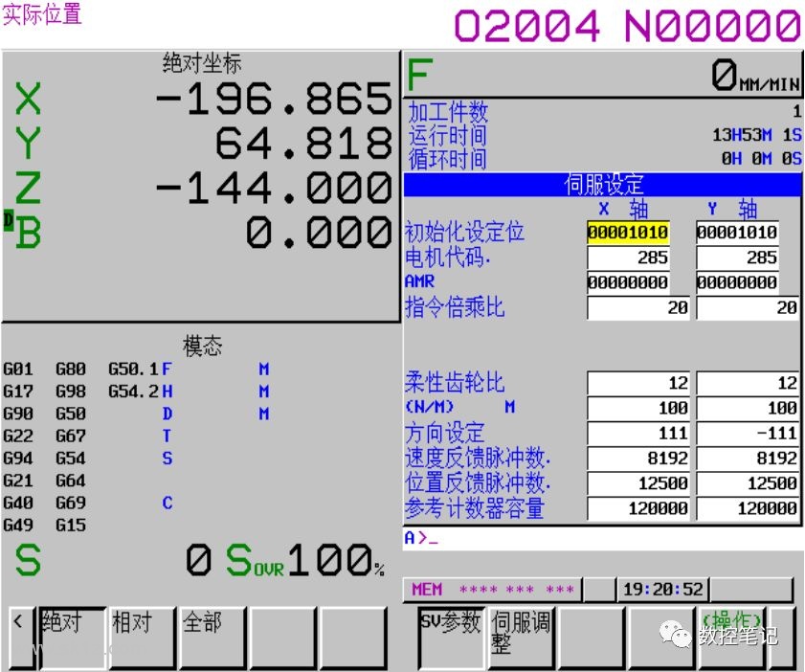805x672 pixels.
Task: Select X axis motor code 285 field
Action: click(x=628, y=258)
